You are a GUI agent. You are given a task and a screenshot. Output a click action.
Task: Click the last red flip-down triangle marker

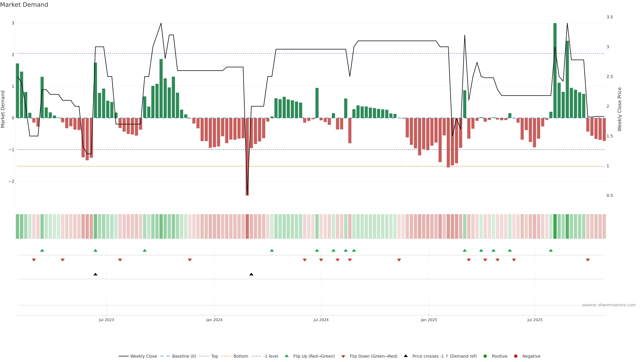click(588, 260)
